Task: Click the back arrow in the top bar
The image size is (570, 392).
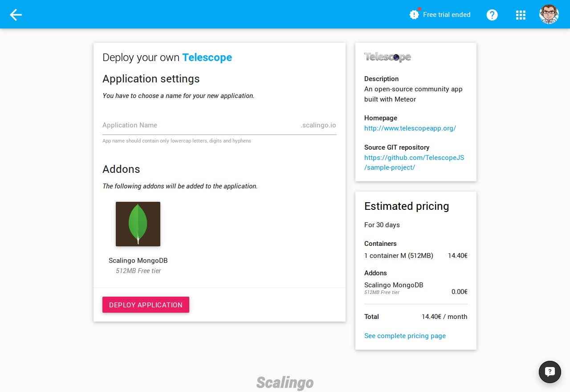Action: 16,14
